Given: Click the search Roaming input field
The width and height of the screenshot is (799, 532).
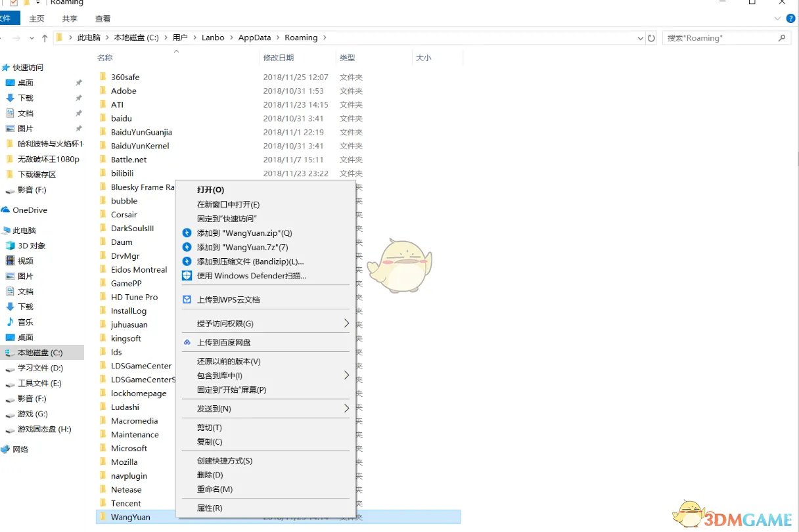Looking at the screenshot, I should tap(719, 38).
